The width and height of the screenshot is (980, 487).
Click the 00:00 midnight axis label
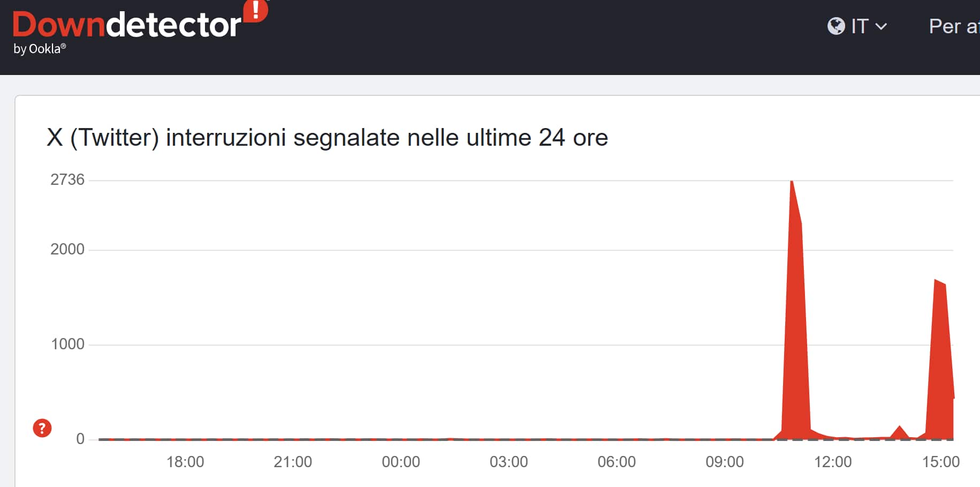click(x=402, y=461)
